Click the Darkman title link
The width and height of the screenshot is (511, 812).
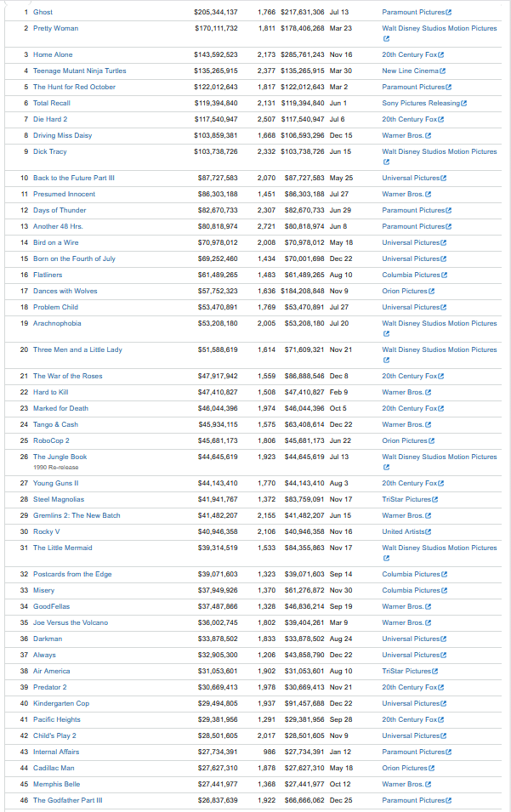pos(48,639)
